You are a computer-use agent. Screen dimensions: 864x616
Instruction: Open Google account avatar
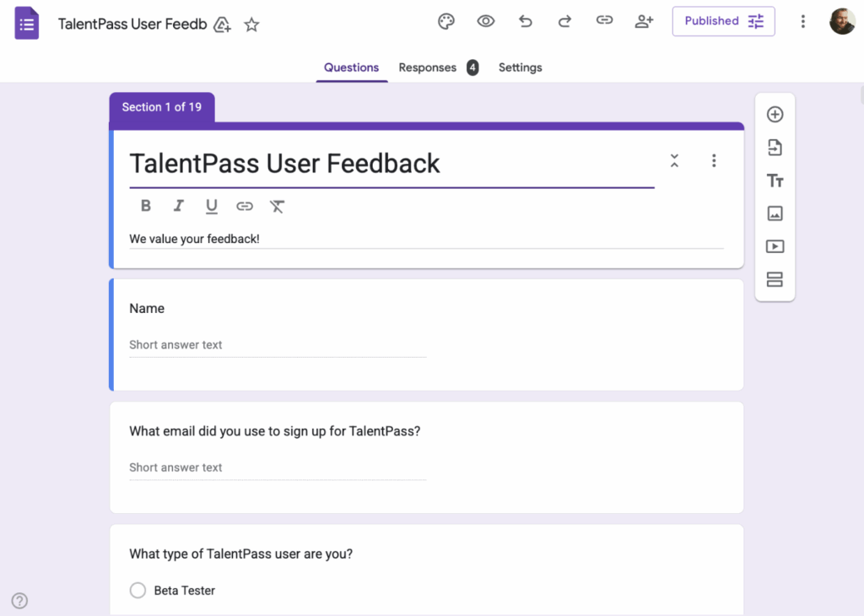[x=843, y=21]
